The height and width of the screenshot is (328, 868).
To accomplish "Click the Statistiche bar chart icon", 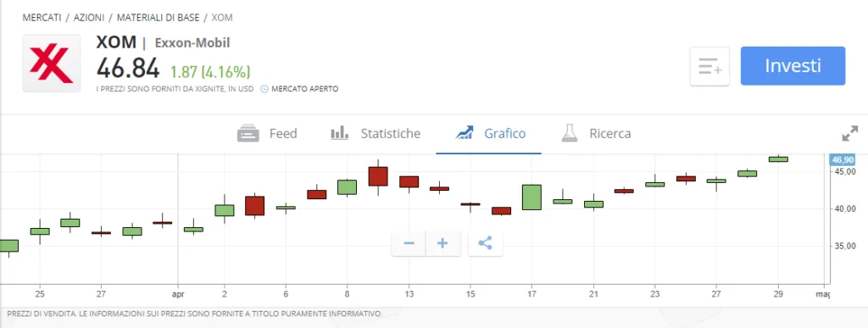I will pyautogui.click(x=339, y=133).
